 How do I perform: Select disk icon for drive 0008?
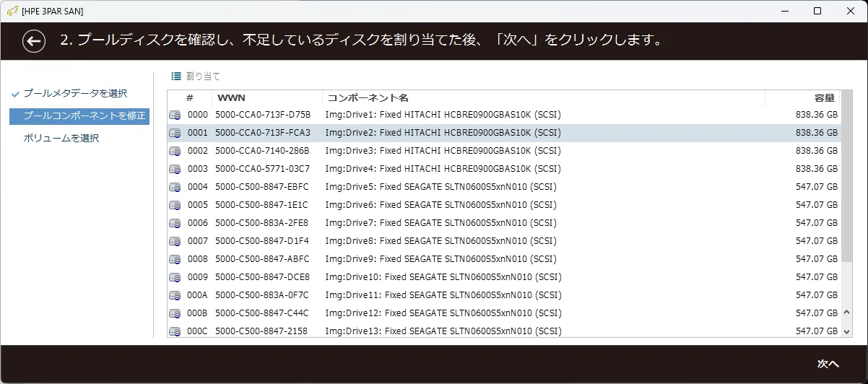click(175, 260)
